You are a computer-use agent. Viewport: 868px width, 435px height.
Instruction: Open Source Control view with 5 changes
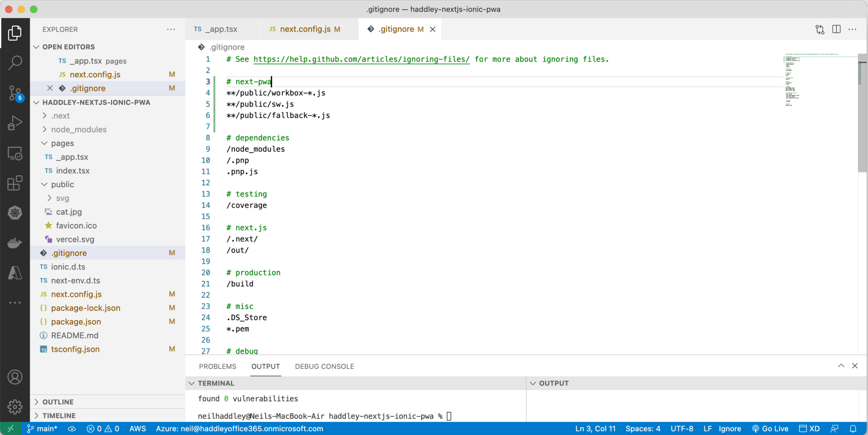15,93
